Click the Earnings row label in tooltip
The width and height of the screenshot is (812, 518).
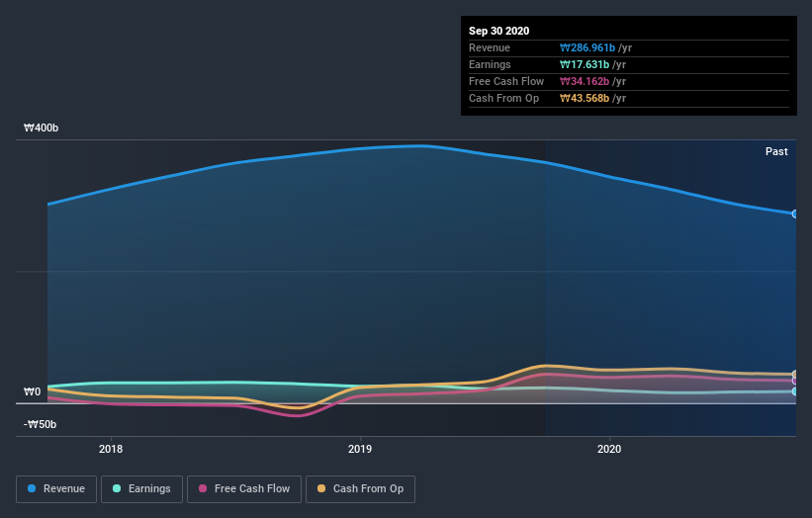(x=490, y=64)
